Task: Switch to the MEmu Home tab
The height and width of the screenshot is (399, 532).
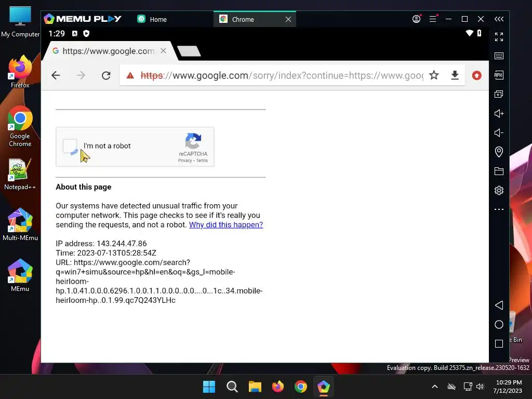Action: (x=152, y=19)
